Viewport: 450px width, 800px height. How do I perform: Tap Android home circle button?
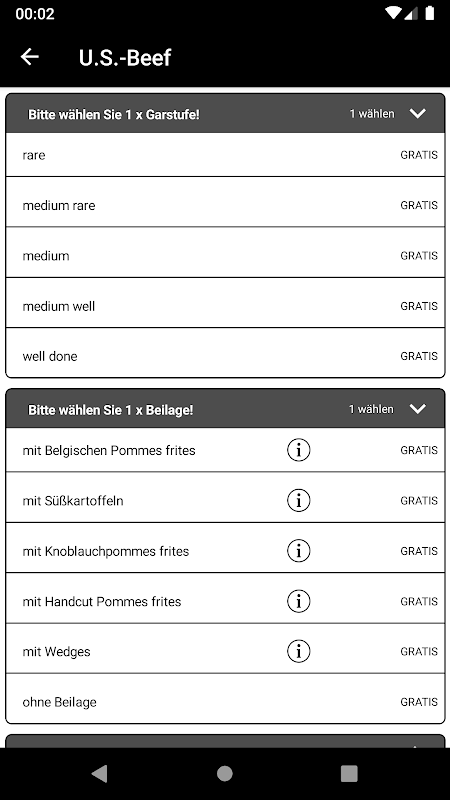point(224,774)
